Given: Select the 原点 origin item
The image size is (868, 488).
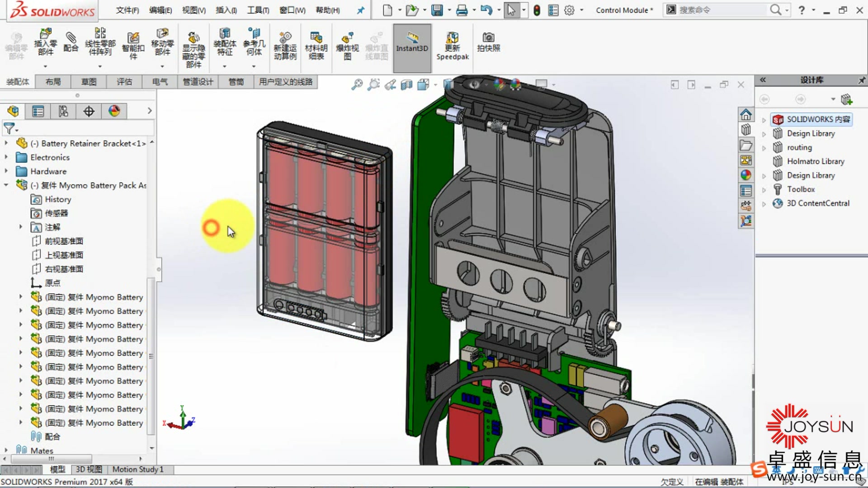Looking at the screenshot, I should click(x=52, y=283).
